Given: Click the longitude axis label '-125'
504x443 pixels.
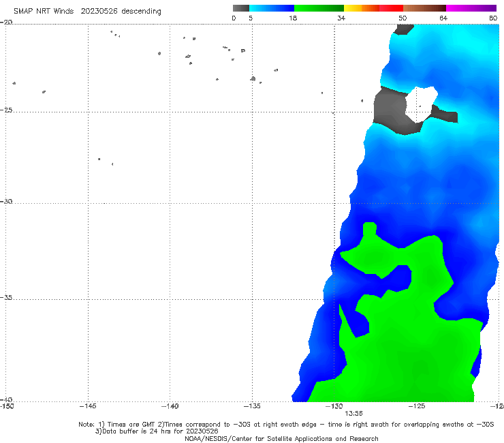Looking at the screenshot, I should coord(417,406).
